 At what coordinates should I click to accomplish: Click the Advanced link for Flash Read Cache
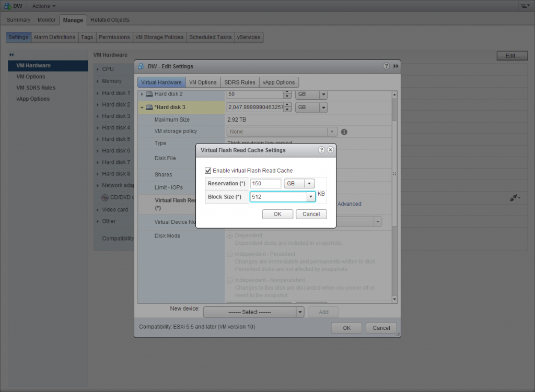pyautogui.click(x=349, y=204)
